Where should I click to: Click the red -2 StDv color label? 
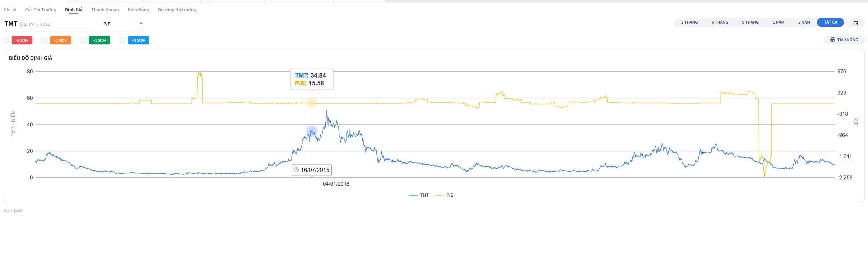(22, 40)
